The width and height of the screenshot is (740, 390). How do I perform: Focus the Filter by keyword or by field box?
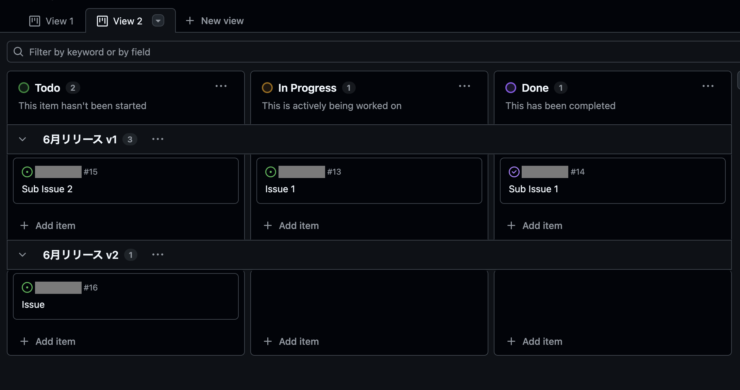coord(373,52)
